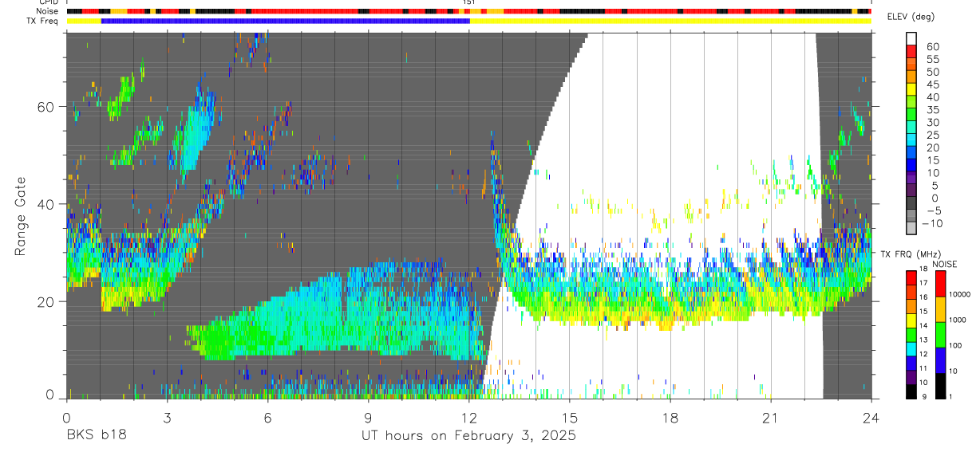Click the "NOISE" legend title
The width and height of the screenshot is (980, 452).
943,265
